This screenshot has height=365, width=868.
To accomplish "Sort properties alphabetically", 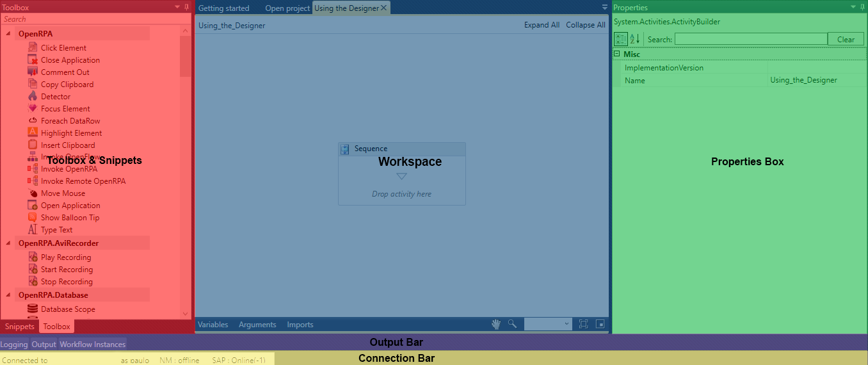I will point(634,39).
